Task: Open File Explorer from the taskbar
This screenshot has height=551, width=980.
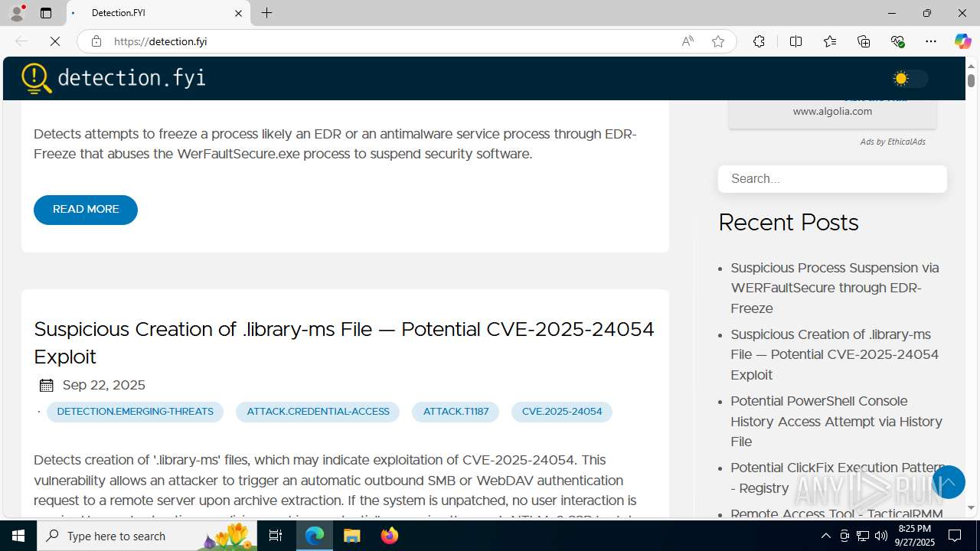Action: click(x=352, y=536)
